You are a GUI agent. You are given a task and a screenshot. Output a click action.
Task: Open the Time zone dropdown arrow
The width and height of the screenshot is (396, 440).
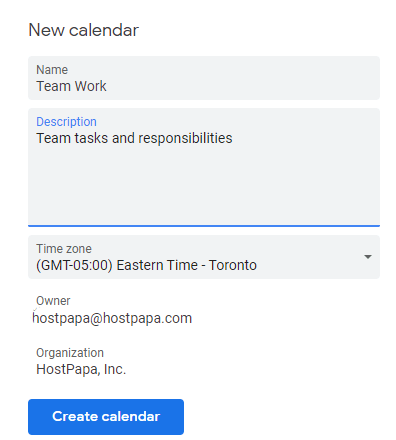tap(368, 257)
